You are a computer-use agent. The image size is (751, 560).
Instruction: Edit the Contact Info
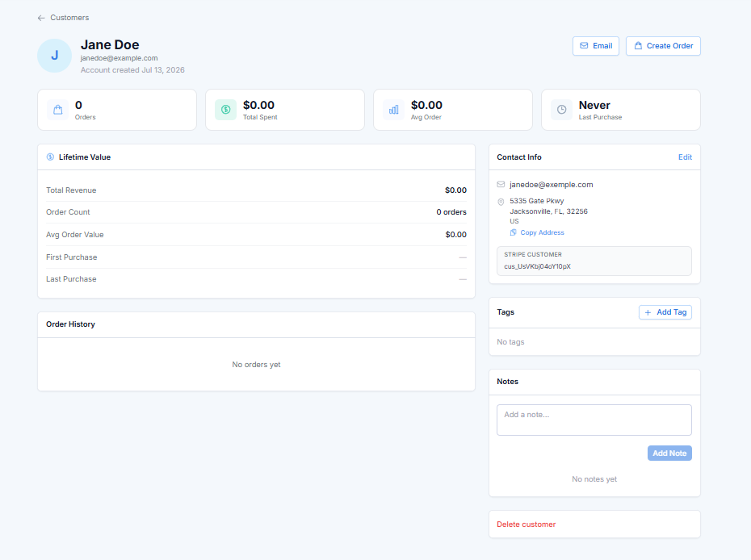685,157
